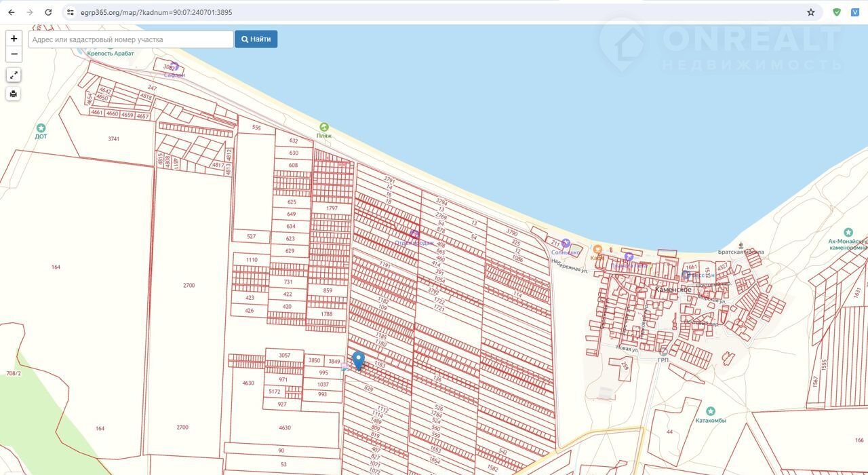Click the green shield extension icon
Viewport: 868px width, 475px height.
coord(837,12)
